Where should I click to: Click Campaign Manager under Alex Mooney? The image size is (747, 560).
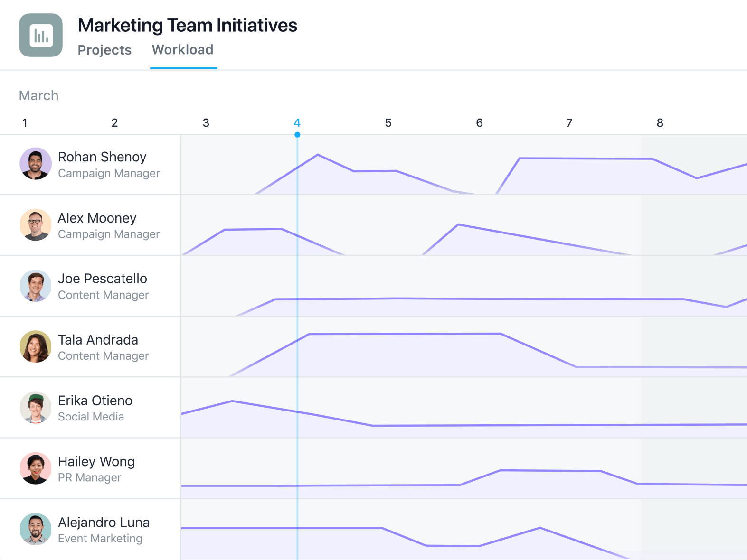[x=109, y=234]
